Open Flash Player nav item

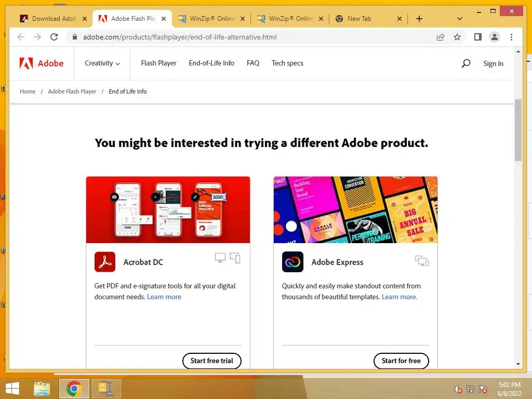[x=159, y=63]
